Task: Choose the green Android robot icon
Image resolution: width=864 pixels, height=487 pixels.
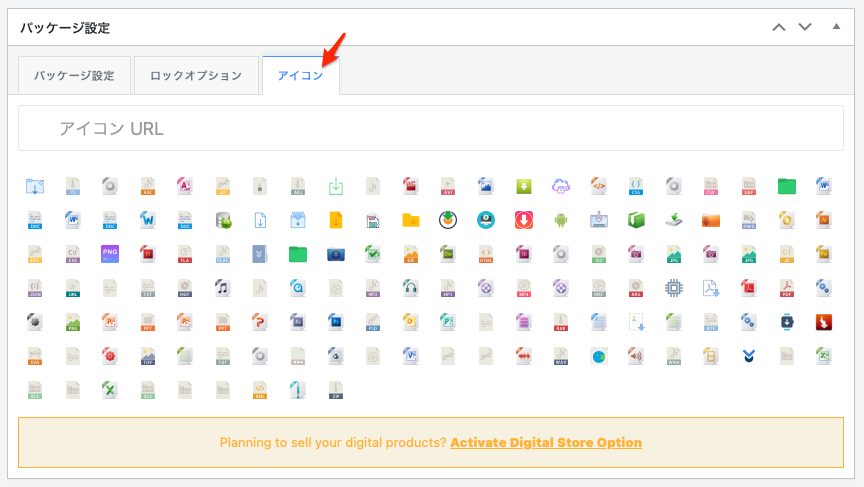Action: click(560, 219)
